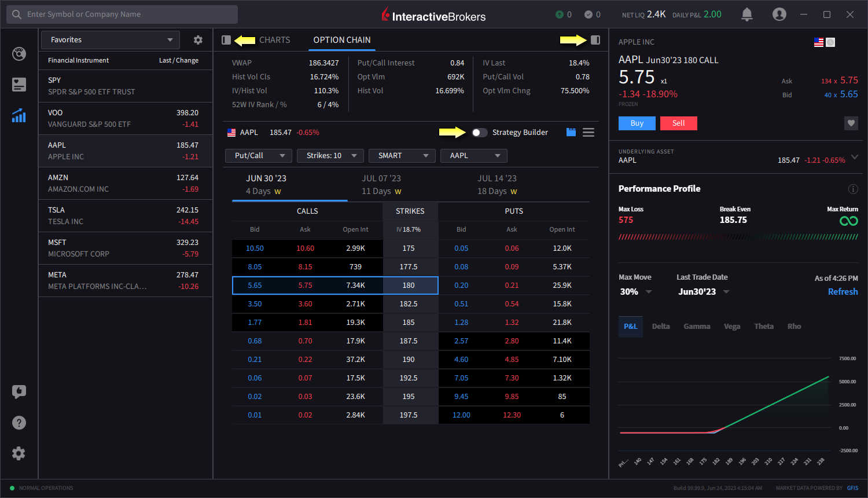This screenshot has width=868, height=498.
Task: Select the Vega profile tab
Action: (x=732, y=327)
